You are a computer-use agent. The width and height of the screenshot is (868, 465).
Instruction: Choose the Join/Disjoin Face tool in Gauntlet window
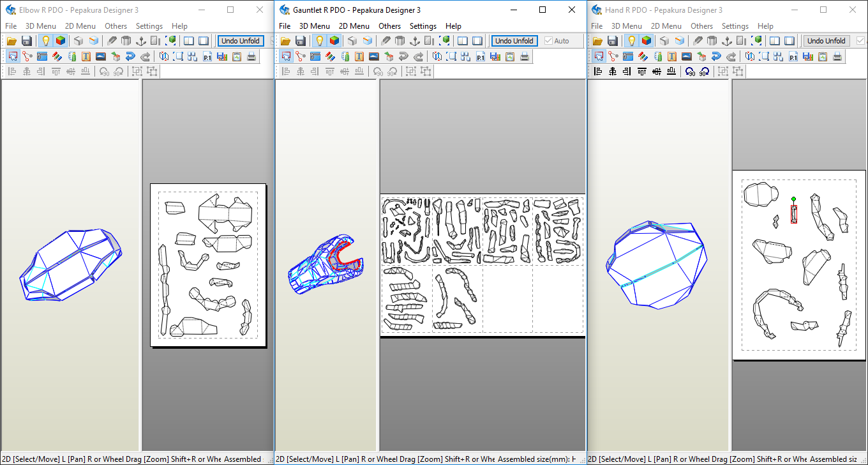(x=301, y=56)
